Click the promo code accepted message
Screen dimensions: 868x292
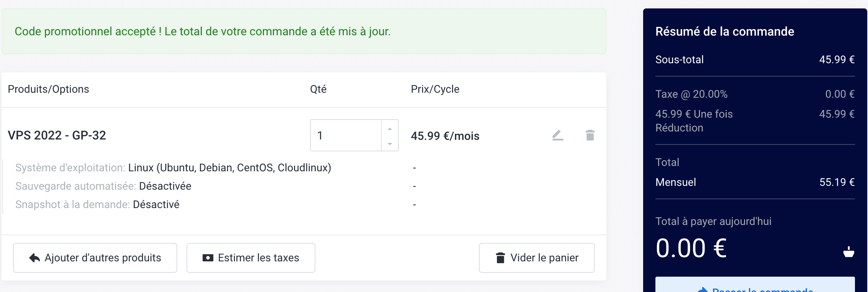203,31
